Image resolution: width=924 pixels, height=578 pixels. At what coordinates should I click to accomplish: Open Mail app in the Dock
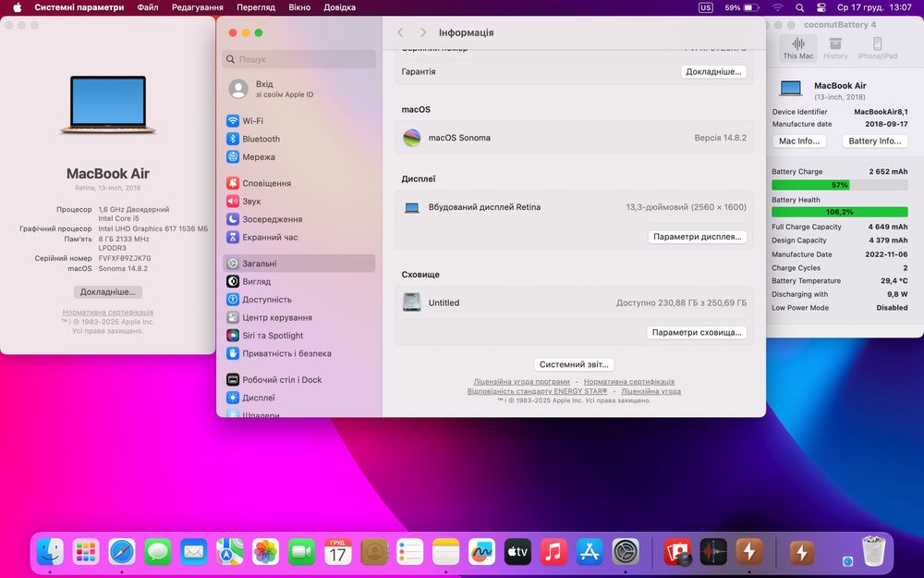coord(194,553)
